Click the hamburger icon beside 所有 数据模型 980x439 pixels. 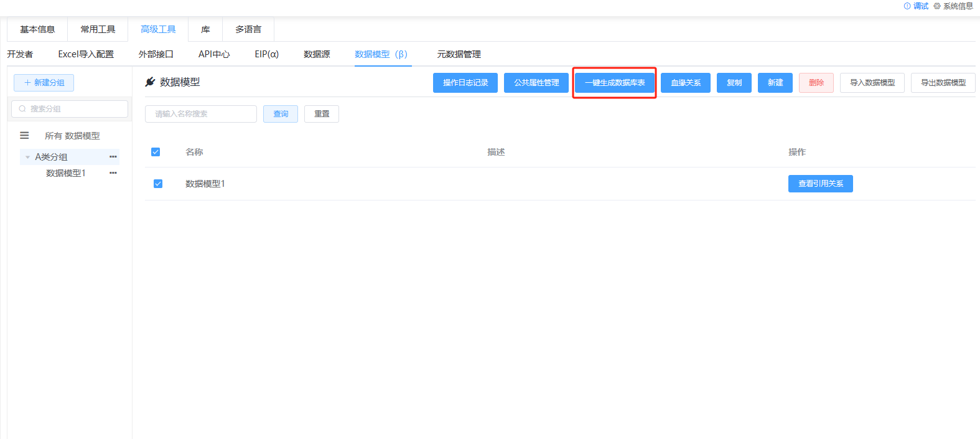click(24, 135)
